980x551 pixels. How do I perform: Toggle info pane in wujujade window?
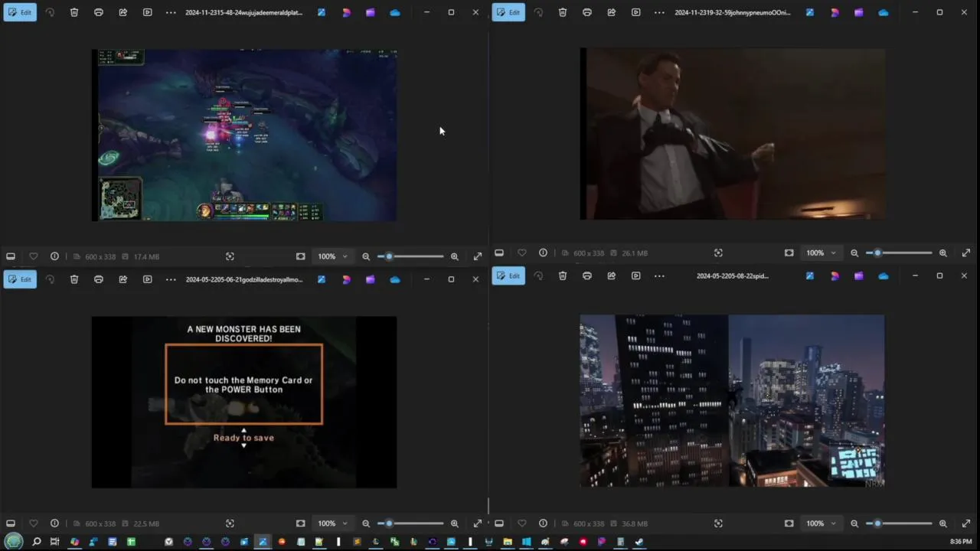coord(54,256)
